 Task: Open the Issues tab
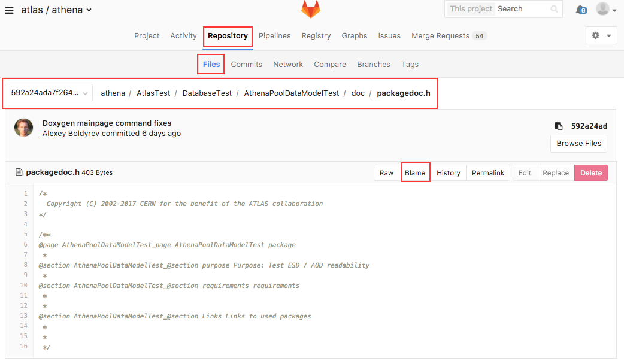click(389, 36)
